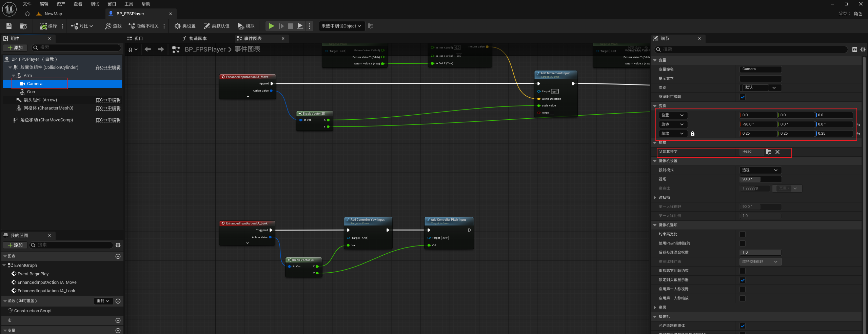Enable the 使用Pawn控制旋转 checkbox
Screen dimensions: 868x334
743,243
